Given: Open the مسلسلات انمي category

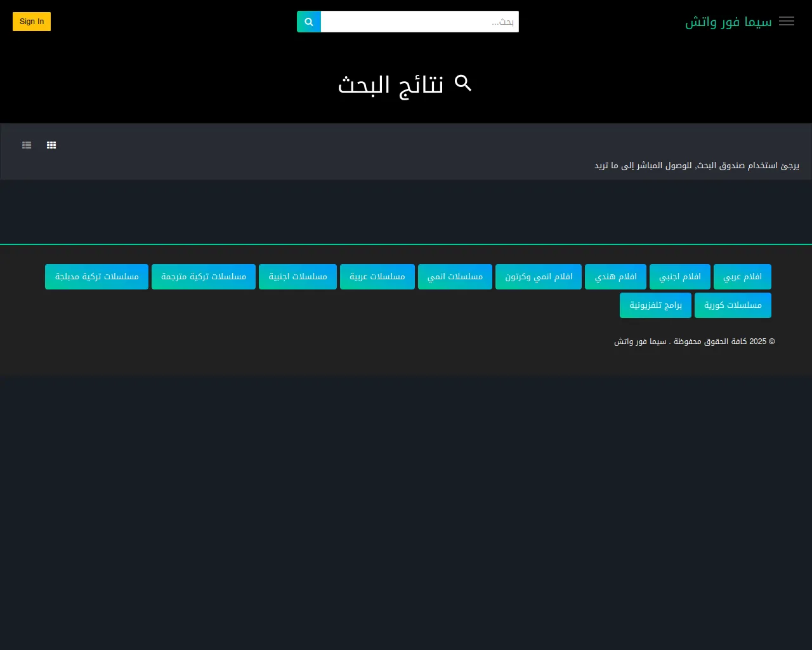Looking at the screenshot, I should pyautogui.click(x=455, y=277).
